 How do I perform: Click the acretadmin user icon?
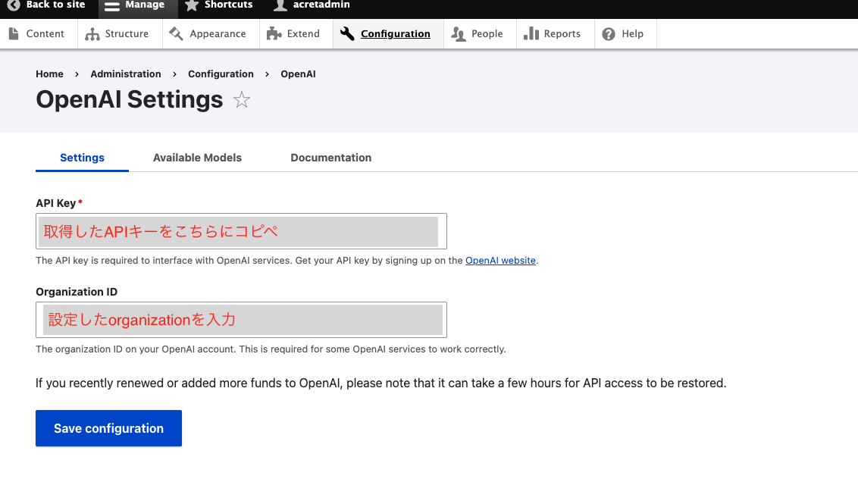pos(280,5)
